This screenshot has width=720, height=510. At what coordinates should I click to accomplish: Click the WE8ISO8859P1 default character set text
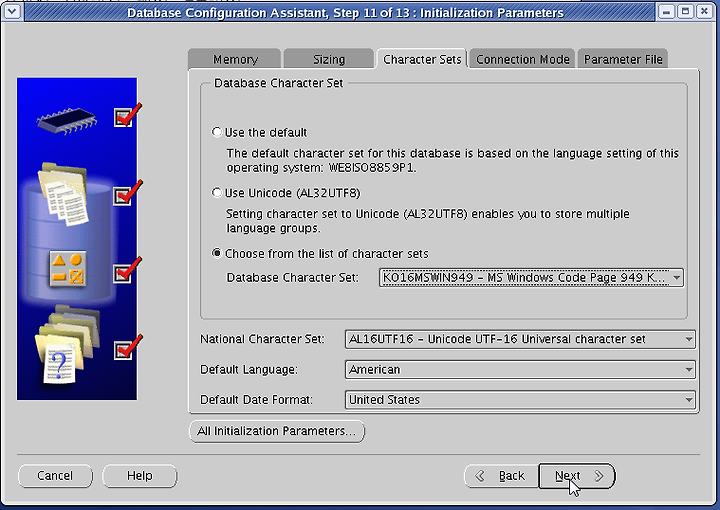click(x=371, y=168)
